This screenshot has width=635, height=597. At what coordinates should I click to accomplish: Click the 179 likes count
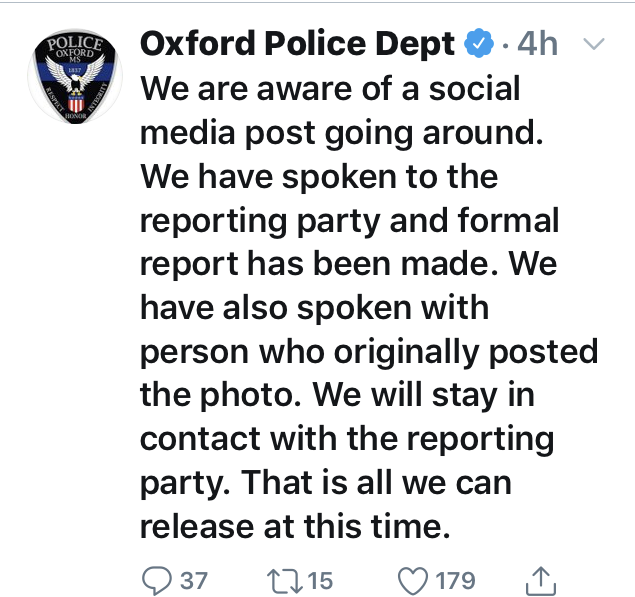pos(454,580)
